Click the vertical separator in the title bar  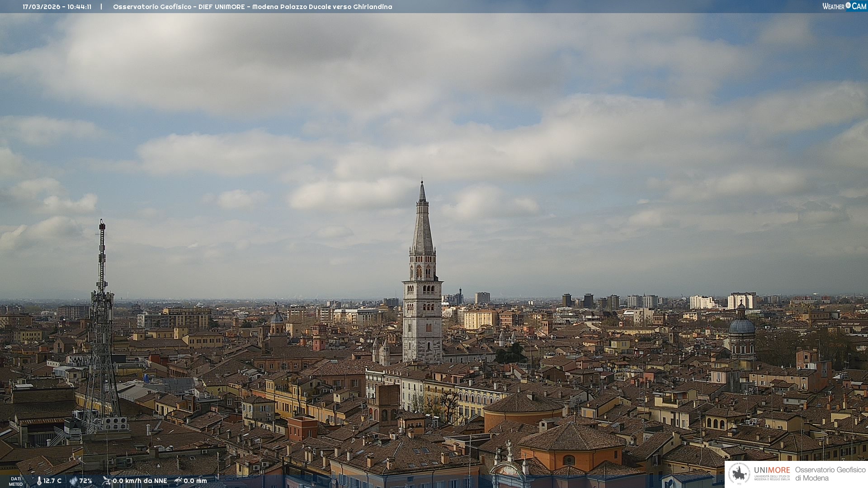101,7
